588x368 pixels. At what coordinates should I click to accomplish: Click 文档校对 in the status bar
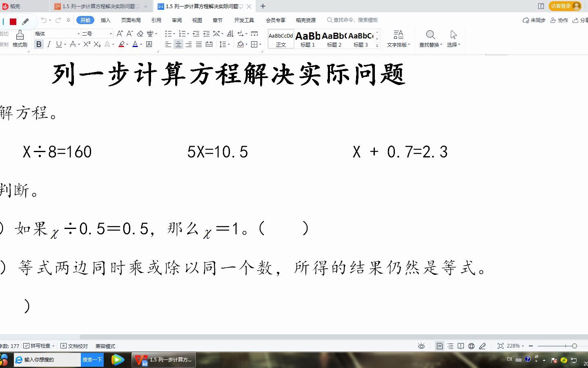tap(74, 346)
